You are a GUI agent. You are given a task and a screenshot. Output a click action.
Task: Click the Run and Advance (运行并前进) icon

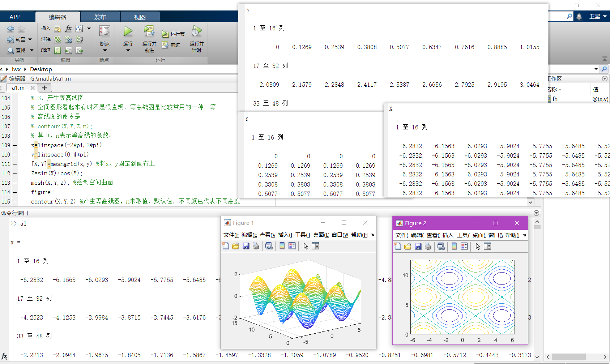click(149, 31)
